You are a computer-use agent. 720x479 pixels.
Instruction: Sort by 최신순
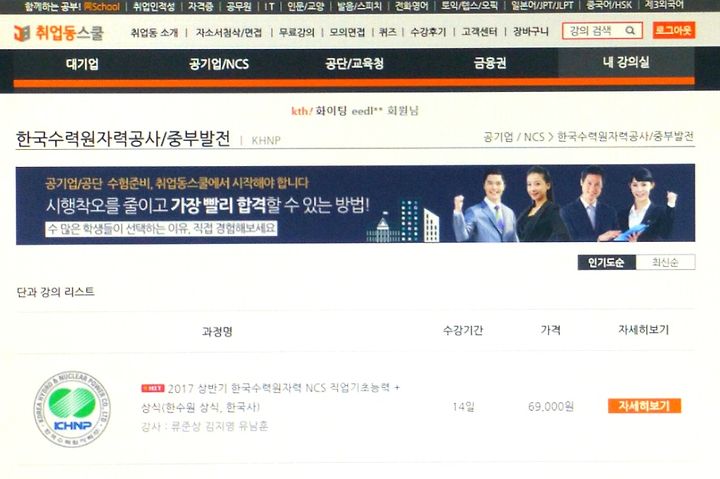pos(665,262)
